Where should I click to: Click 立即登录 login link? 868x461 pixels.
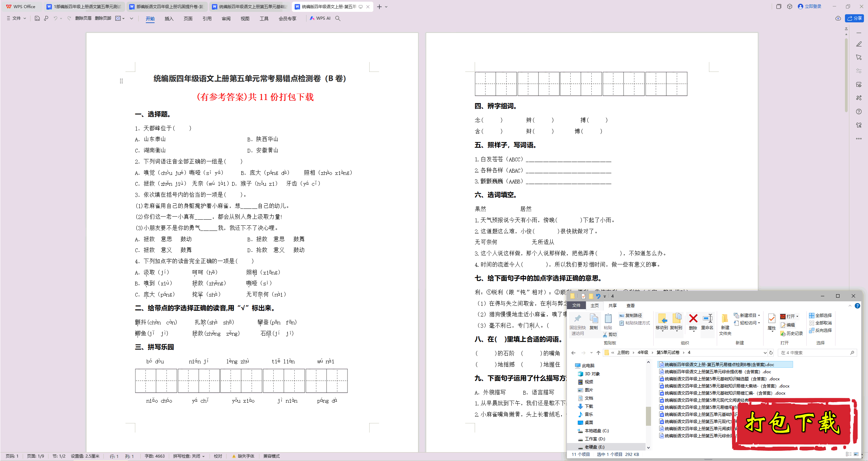(810, 6)
